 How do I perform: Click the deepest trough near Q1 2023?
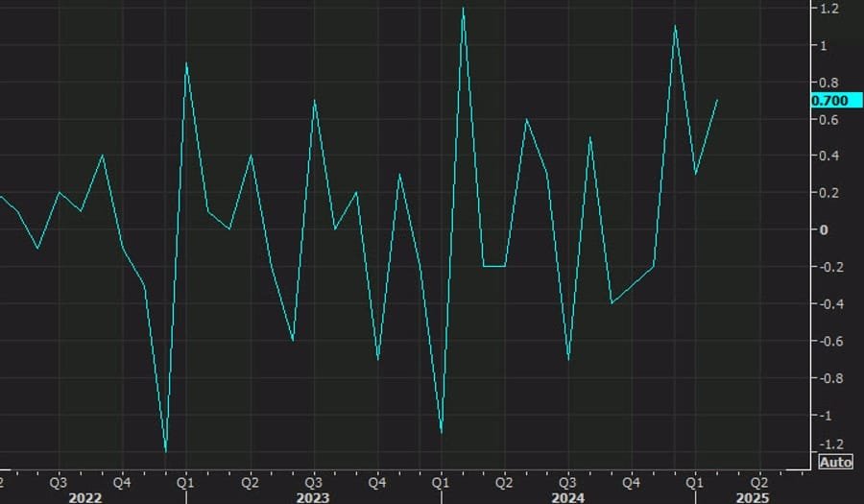(x=165, y=449)
